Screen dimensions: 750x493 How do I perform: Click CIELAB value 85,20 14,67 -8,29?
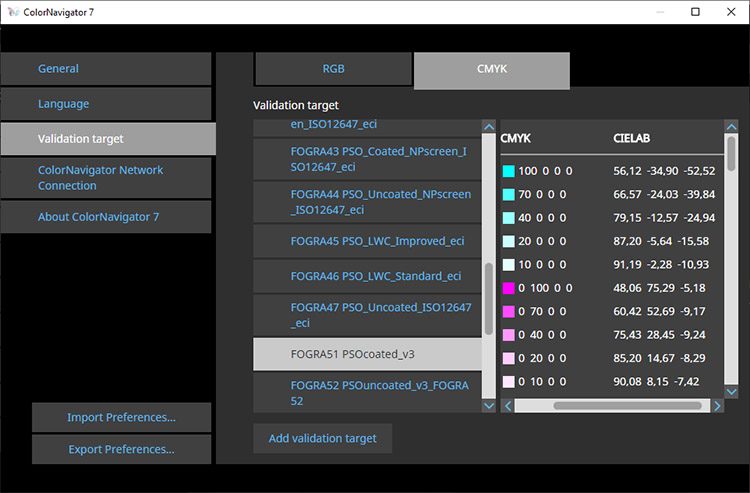[660, 358]
